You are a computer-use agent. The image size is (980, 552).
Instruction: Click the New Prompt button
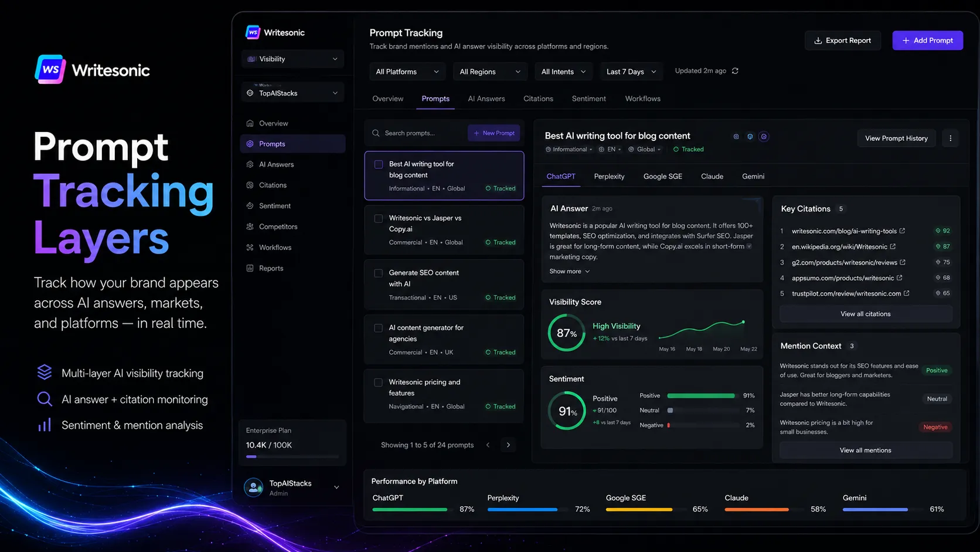click(494, 133)
